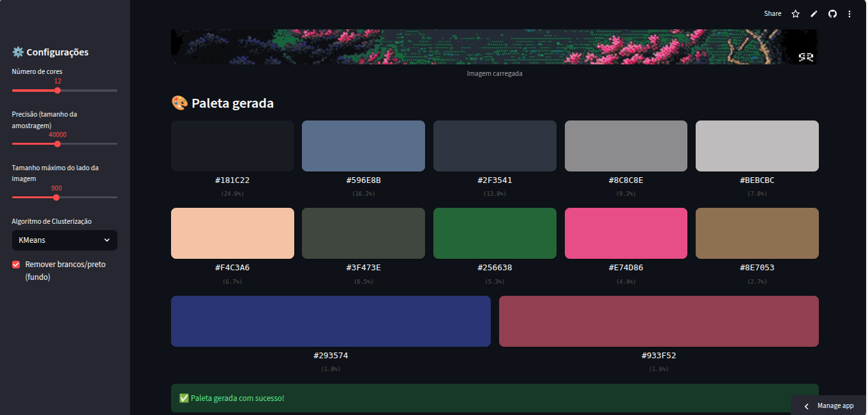Click the Share button
The height and width of the screenshot is (415, 868).
coord(772,14)
